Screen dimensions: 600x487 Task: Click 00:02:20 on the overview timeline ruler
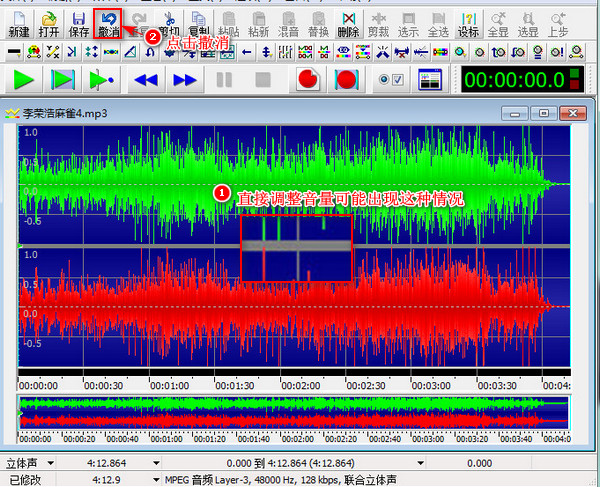coord(341,439)
